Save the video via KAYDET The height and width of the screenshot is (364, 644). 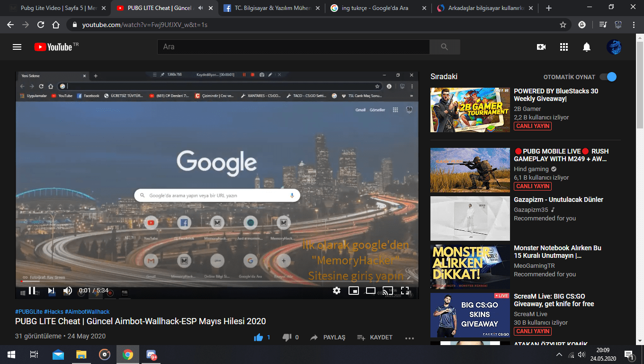point(375,337)
